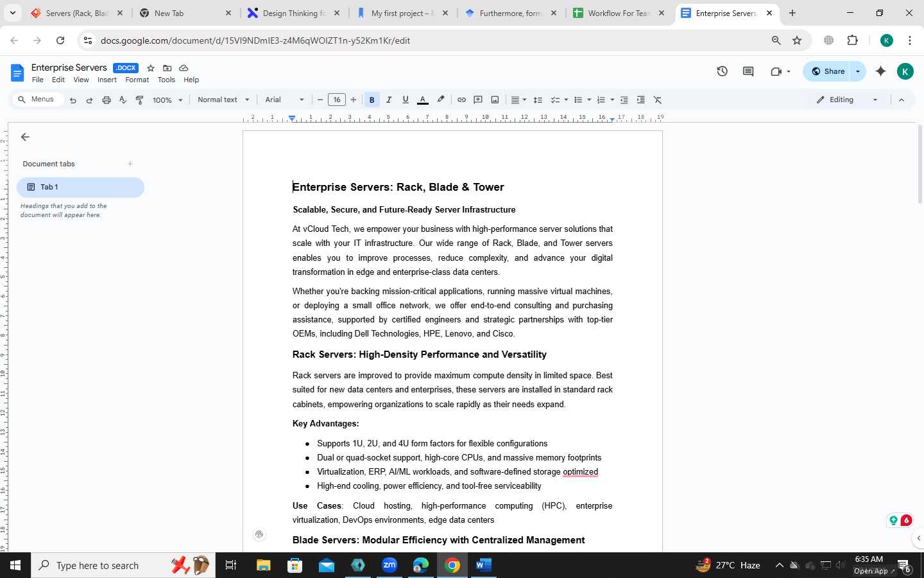Add a new document tab plus icon
The image size is (924, 578).
[130, 164]
